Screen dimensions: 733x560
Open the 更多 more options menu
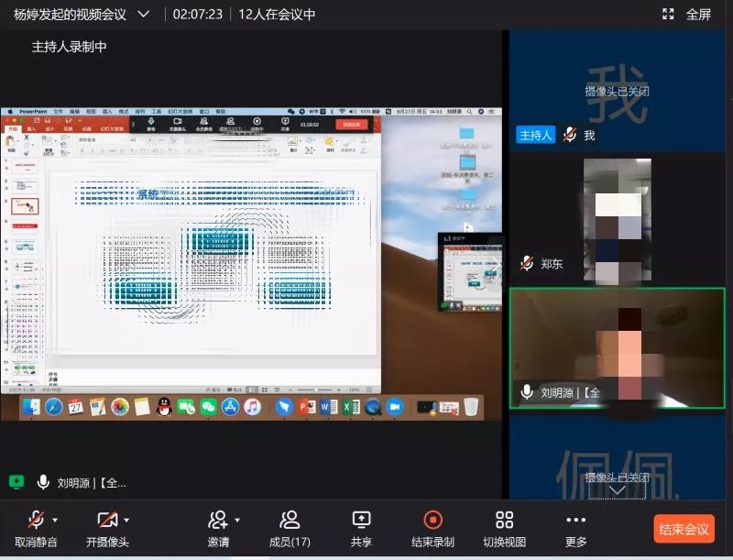tap(575, 521)
